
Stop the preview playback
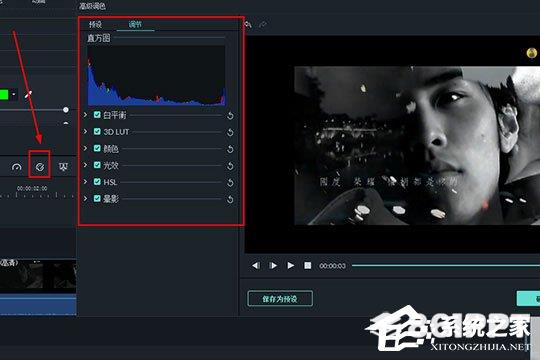308,266
